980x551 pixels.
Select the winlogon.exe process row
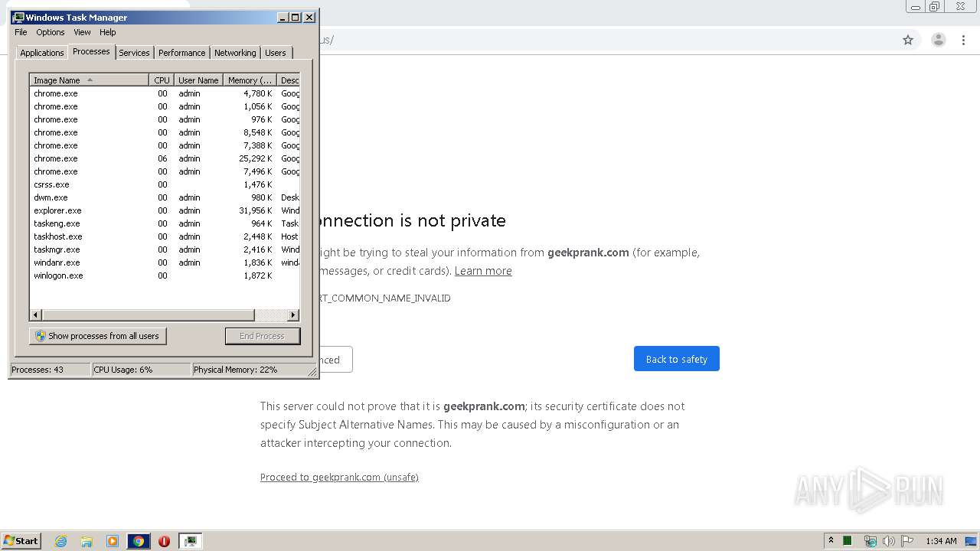[165, 275]
